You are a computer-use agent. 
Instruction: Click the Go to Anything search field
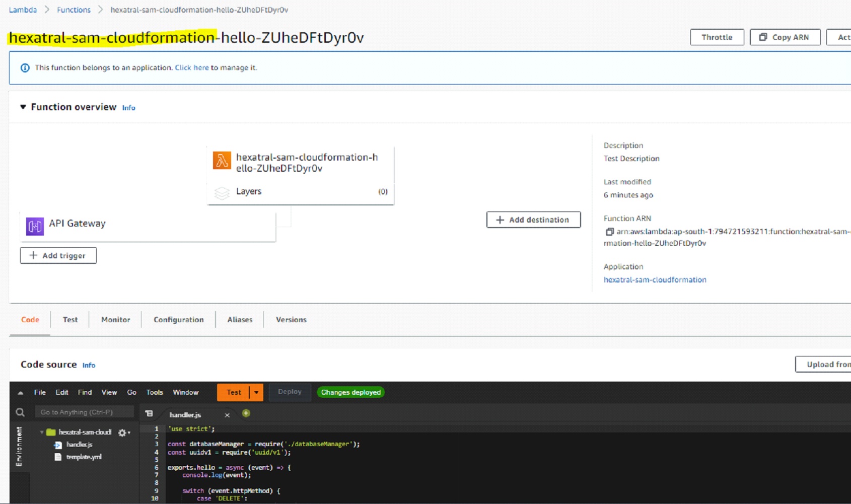(x=84, y=412)
